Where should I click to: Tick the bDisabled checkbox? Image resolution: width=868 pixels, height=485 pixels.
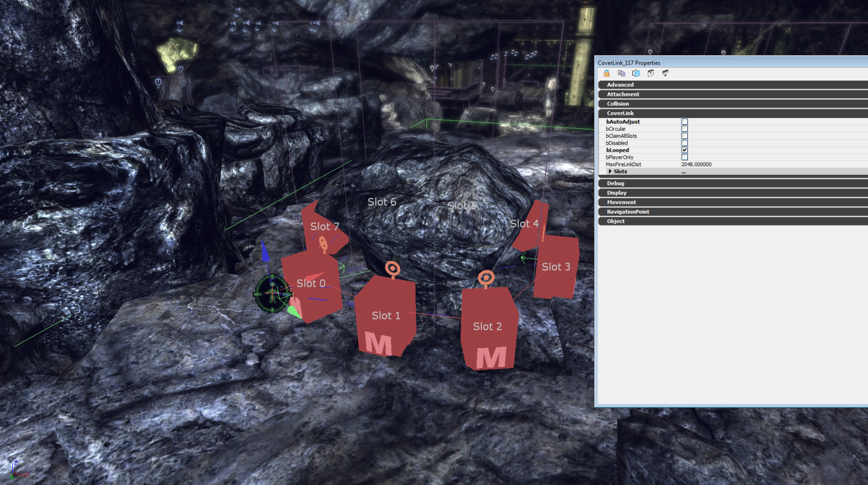click(685, 143)
